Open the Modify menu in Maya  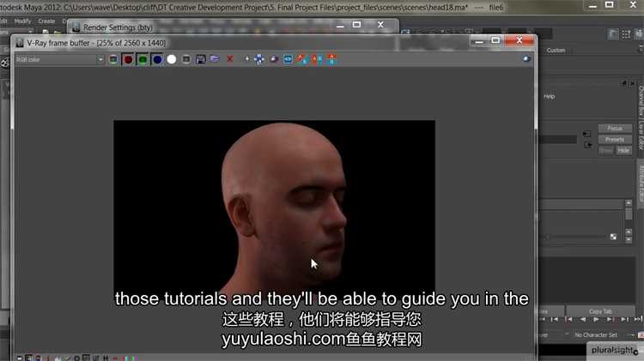pos(22,21)
